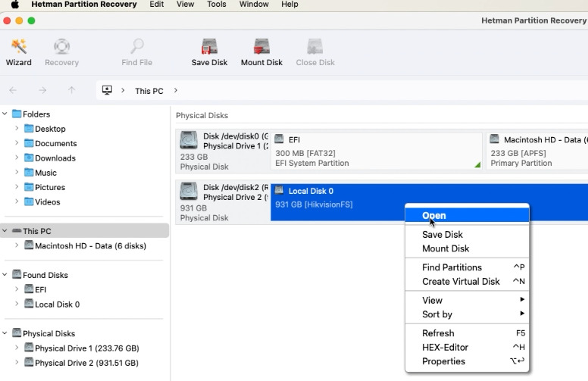588x381 pixels.
Task: Select This PC in the sidebar
Action: point(84,230)
